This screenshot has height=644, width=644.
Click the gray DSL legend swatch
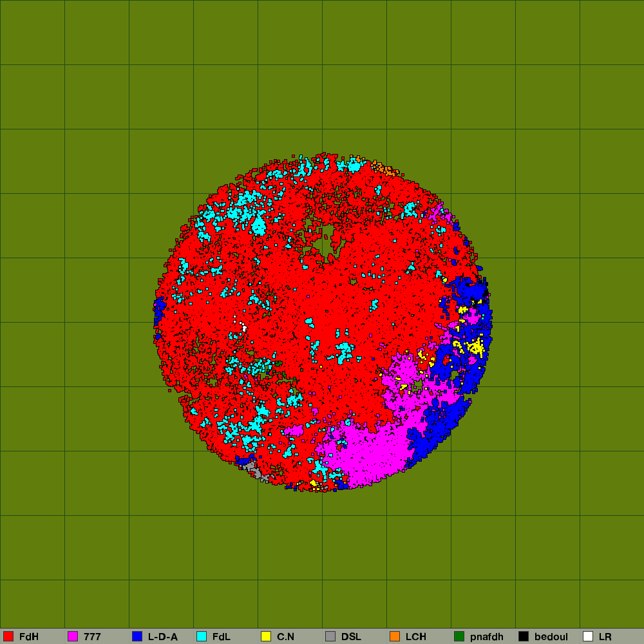tap(330, 636)
